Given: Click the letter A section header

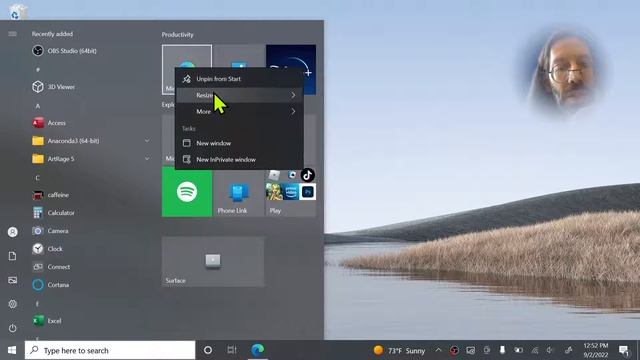Looking at the screenshot, I should coord(38,106).
